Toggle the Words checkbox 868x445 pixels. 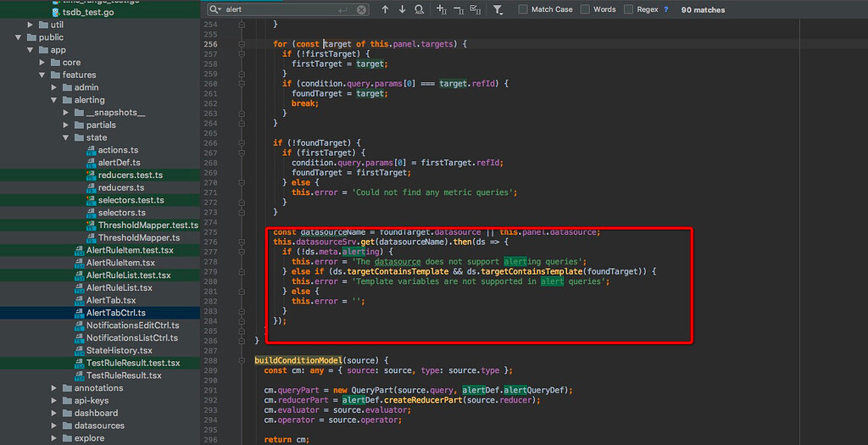click(586, 9)
